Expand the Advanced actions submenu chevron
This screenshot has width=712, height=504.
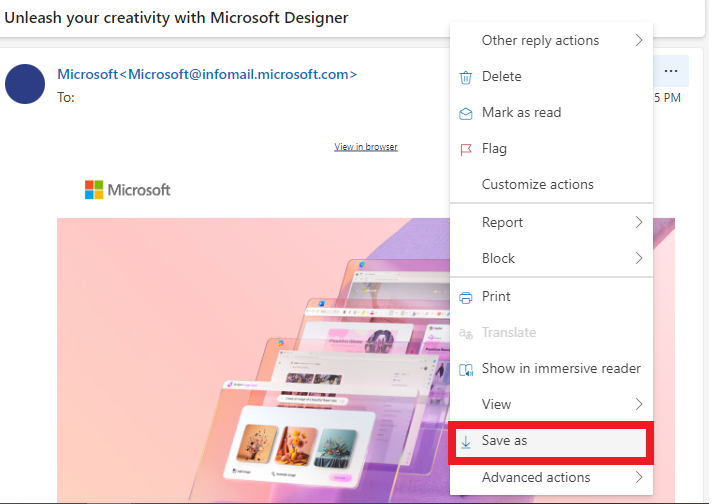(639, 477)
